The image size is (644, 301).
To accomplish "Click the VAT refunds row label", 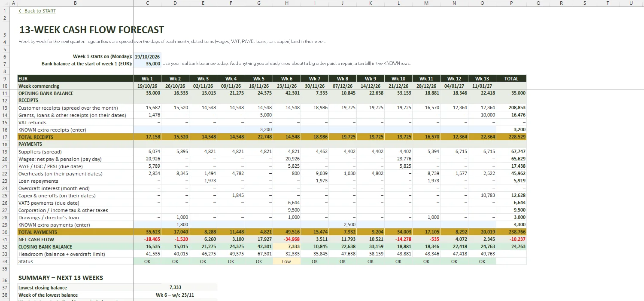I will coord(32,123).
